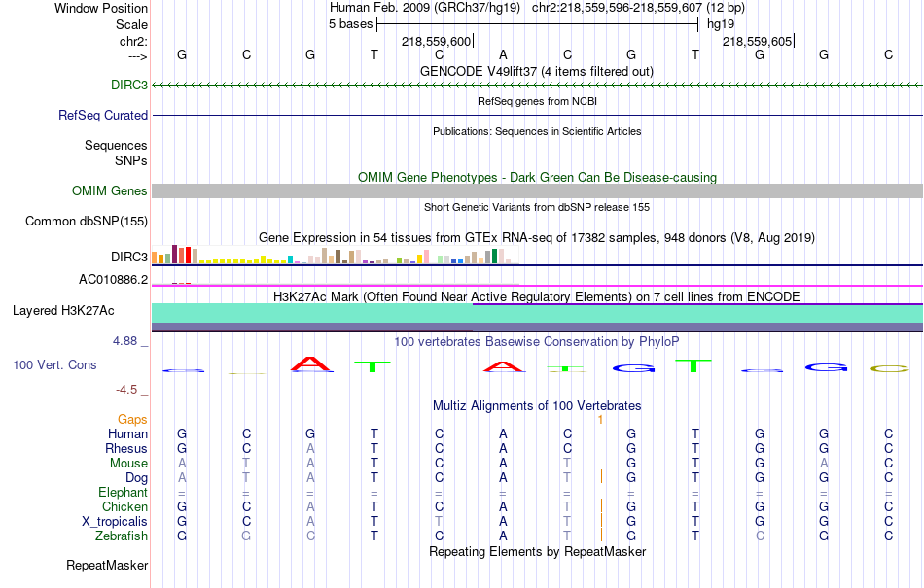Click the hg19 label beside the scale bar
Viewport: 924px width, 588px height.
pyautogui.click(x=721, y=24)
